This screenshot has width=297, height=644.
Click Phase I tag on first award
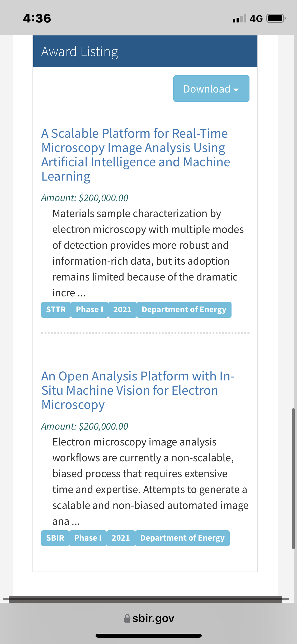tap(89, 310)
